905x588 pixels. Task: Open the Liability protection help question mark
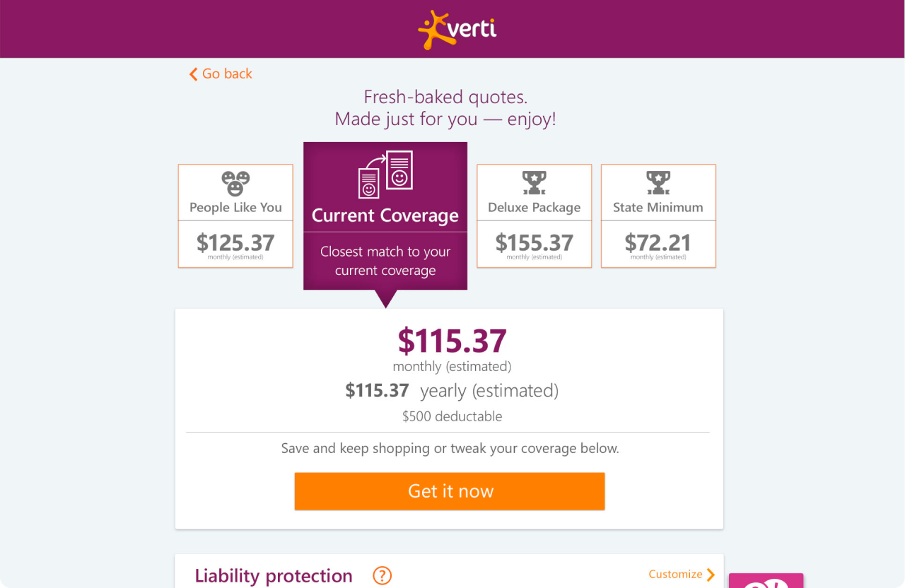pyautogui.click(x=383, y=576)
